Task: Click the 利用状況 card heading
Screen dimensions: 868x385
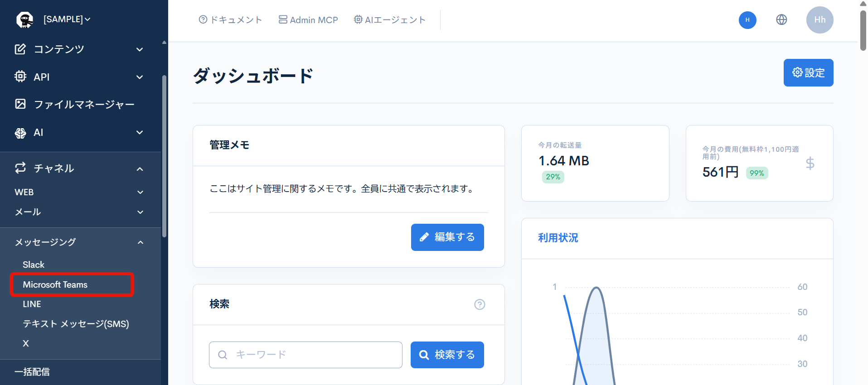Action: point(558,238)
